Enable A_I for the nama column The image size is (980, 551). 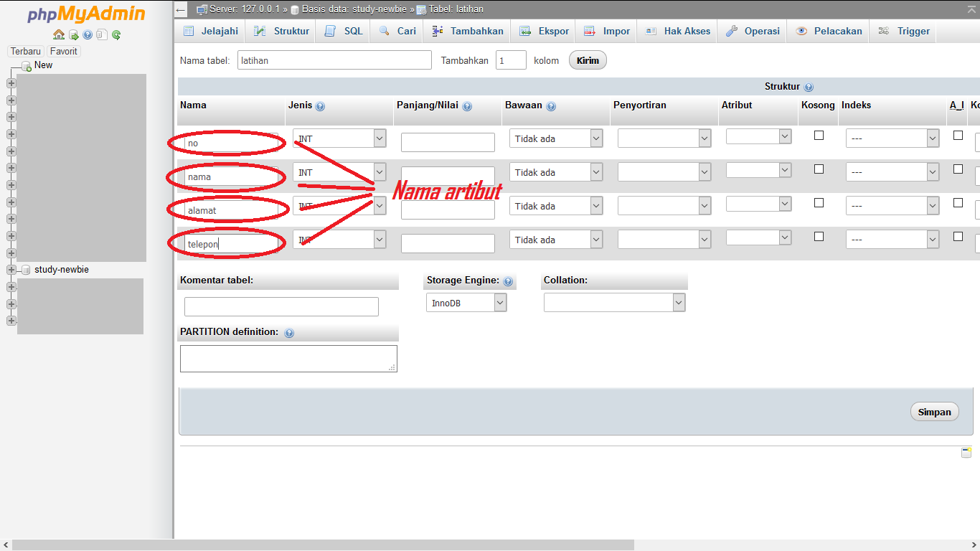957,169
